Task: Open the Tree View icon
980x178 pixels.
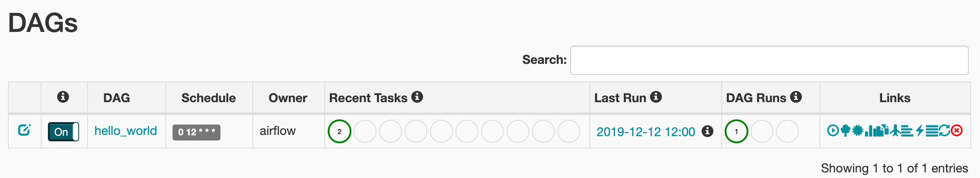Action: pyautogui.click(x=845, y=131)
